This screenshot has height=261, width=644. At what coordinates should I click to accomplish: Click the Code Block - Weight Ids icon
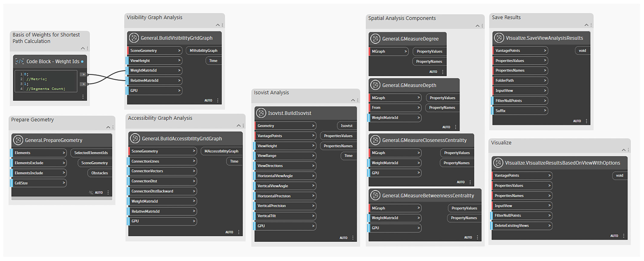point(19,61)
